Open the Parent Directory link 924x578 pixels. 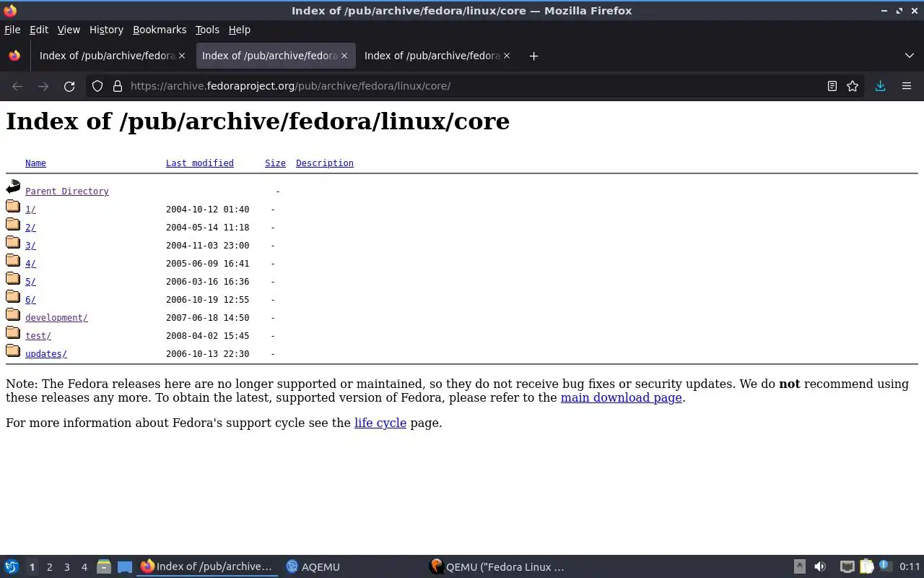67,191
